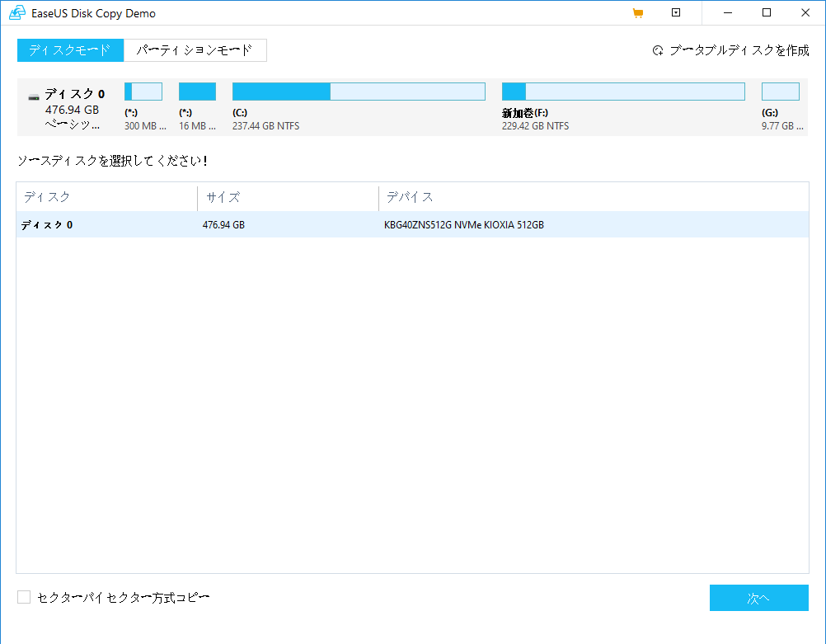Viewport: 826px width, 644px height.
Task: Click the EaseUS Disk Copy logo icon
Action: pyautogui.click(x=17, y=13)
